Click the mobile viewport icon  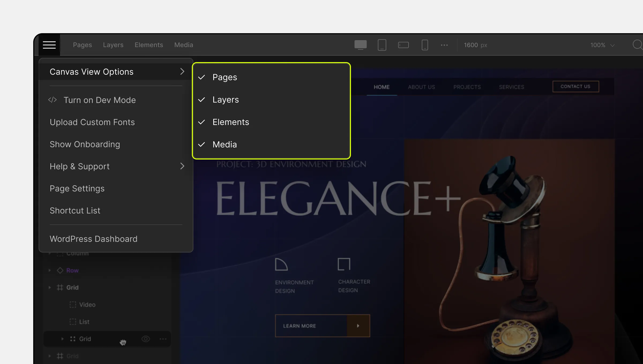coord(424,44)
